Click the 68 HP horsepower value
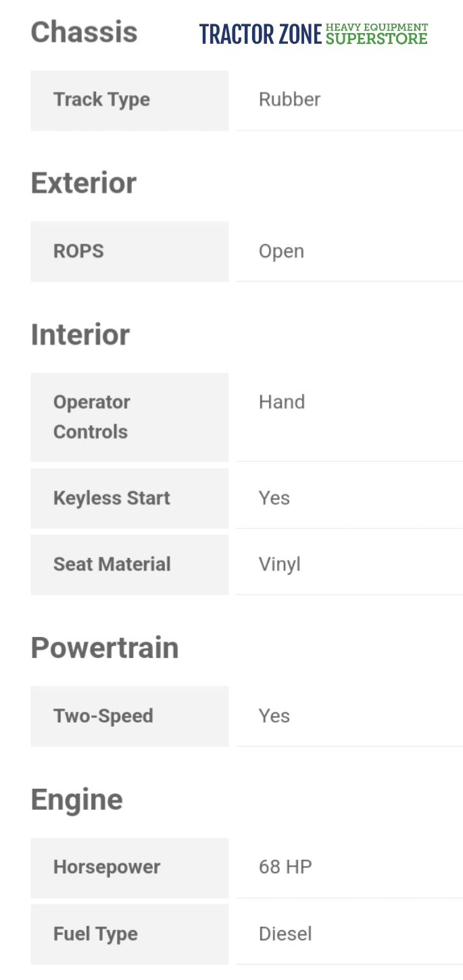This screenshot has width=463, height=980. (x=285, y=867)
